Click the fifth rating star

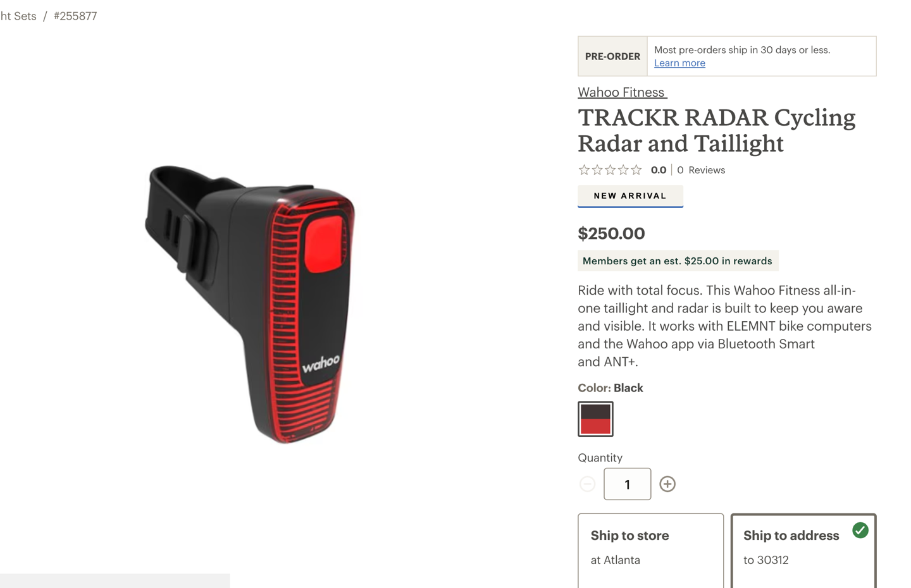pos(636,170)
